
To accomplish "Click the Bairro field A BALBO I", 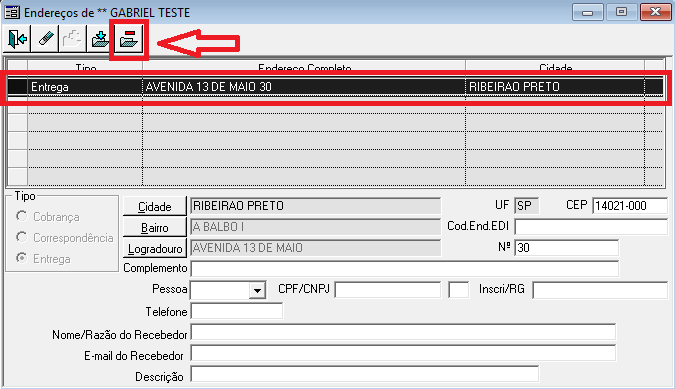I will pyautogui.click(x=316, y=227).
